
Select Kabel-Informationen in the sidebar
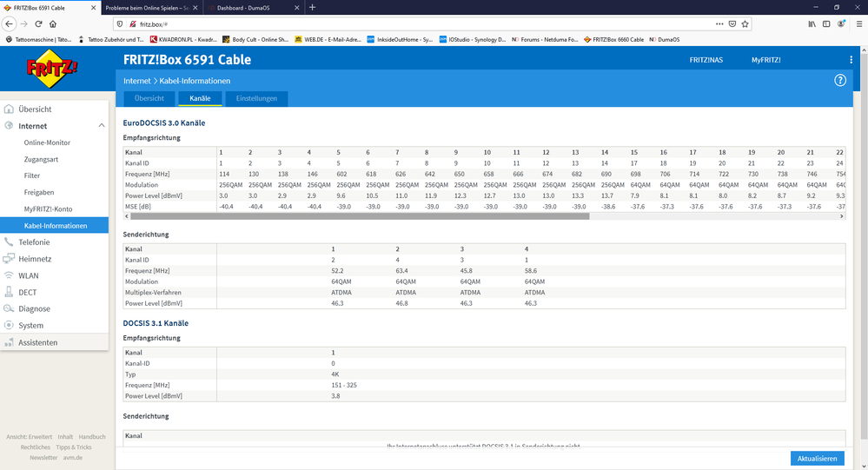[54, 225]
